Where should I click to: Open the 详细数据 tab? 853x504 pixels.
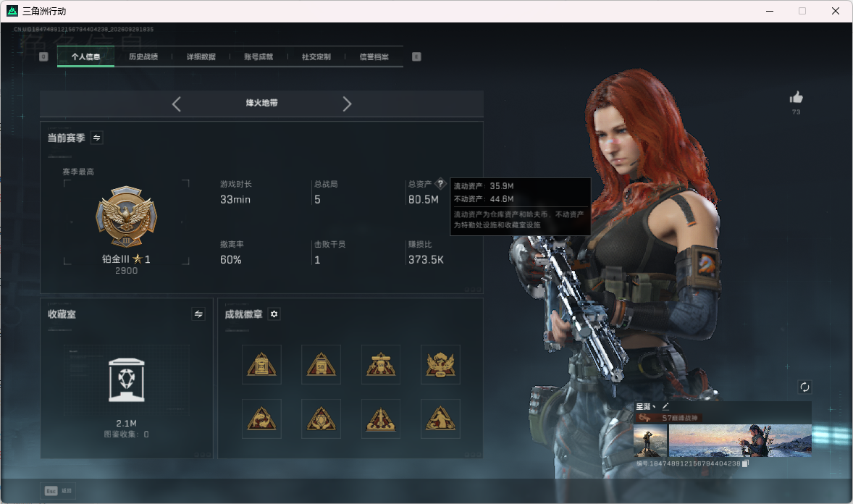(x=201, y=56)
